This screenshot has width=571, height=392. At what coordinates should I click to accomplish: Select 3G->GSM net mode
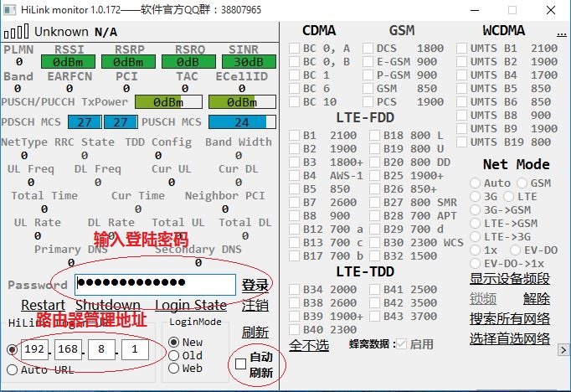[475, 210]
